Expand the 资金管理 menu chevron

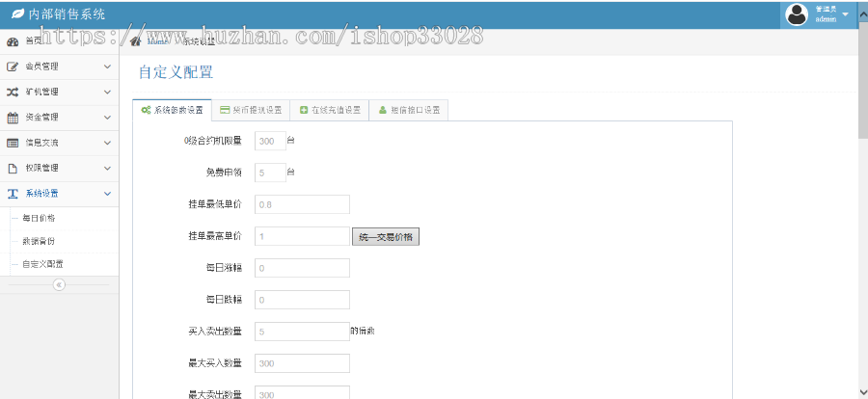107,118
